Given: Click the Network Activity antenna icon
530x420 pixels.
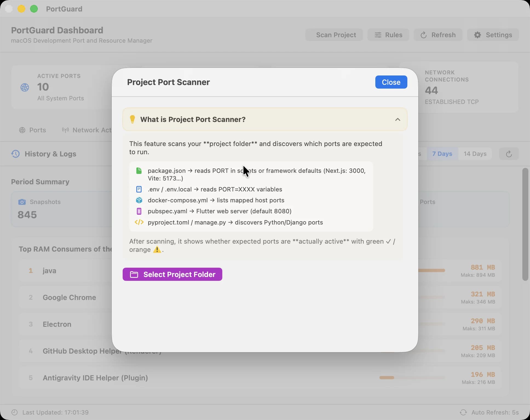Looking at the screenshot, I should pos(65,130).
